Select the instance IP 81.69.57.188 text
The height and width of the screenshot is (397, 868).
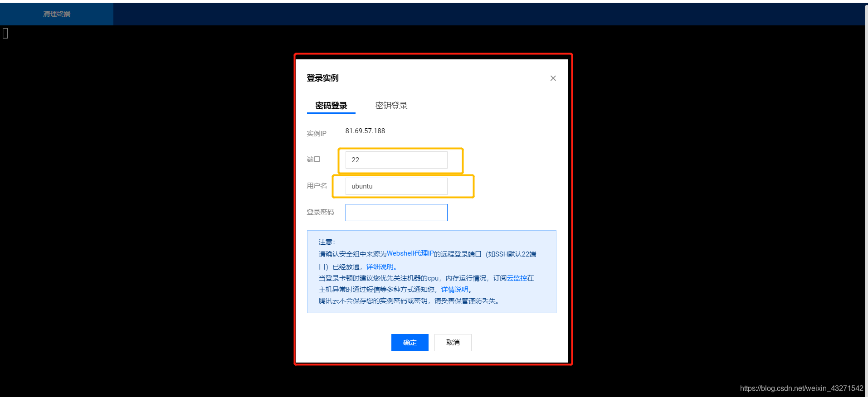pos(365,131)
